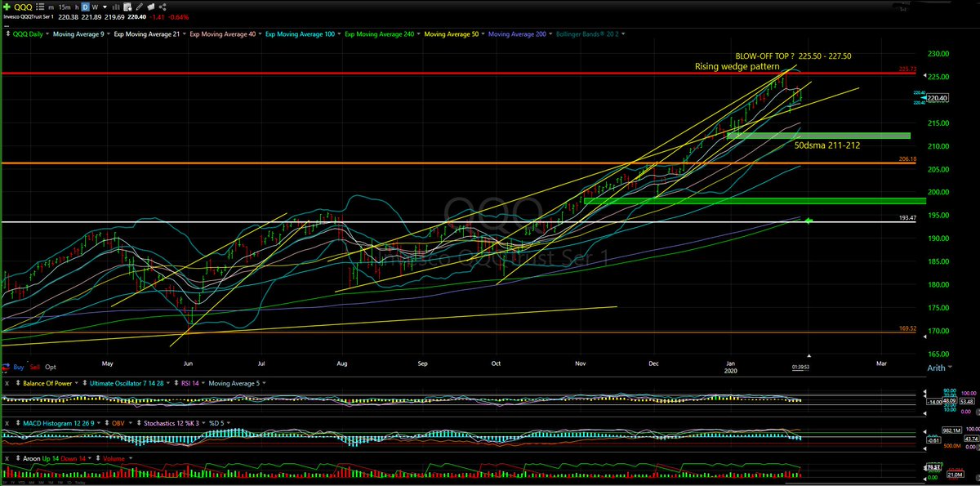Close the MACD Histogram pane with X

point(7,423)
